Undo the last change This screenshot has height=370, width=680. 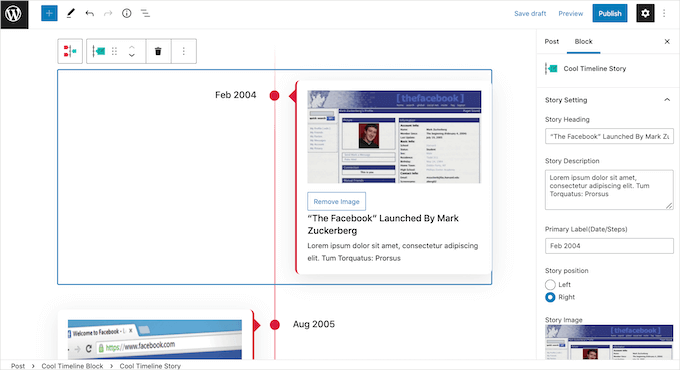tap(90, 13)
